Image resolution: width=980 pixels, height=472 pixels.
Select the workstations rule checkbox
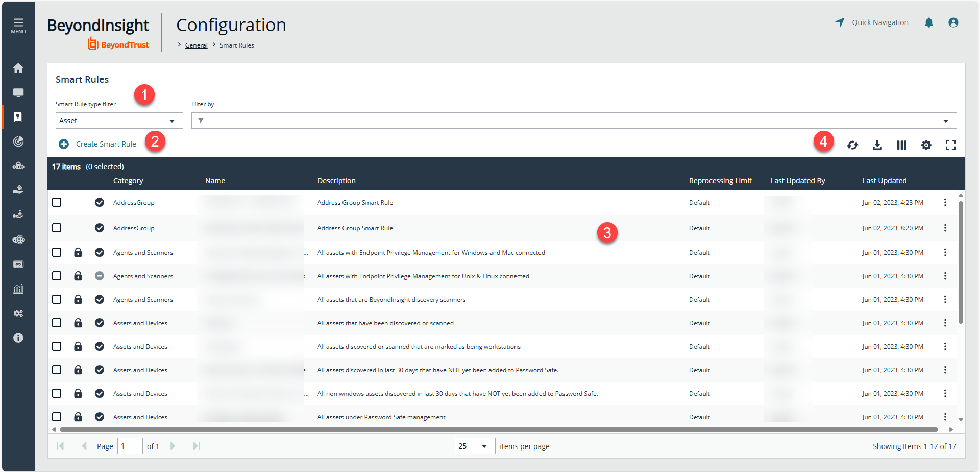point(57,346)
